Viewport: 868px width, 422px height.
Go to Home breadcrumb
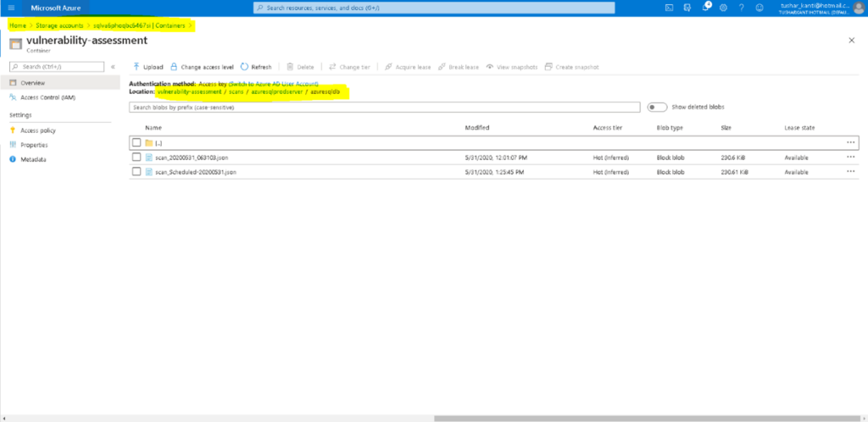pos(18,26)
